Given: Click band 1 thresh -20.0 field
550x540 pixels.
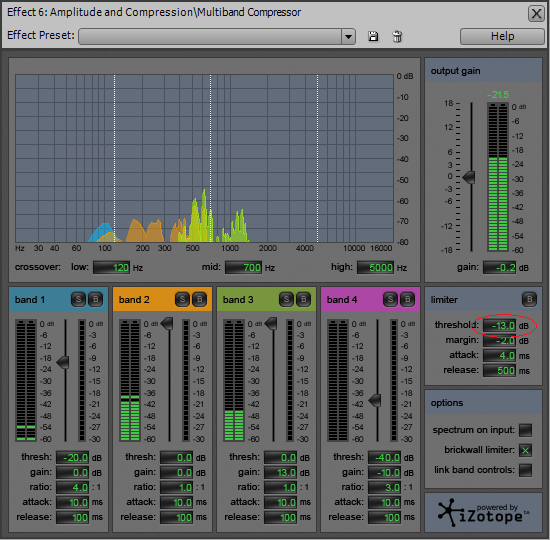Looking at the screenshot, I should [73, 458].
